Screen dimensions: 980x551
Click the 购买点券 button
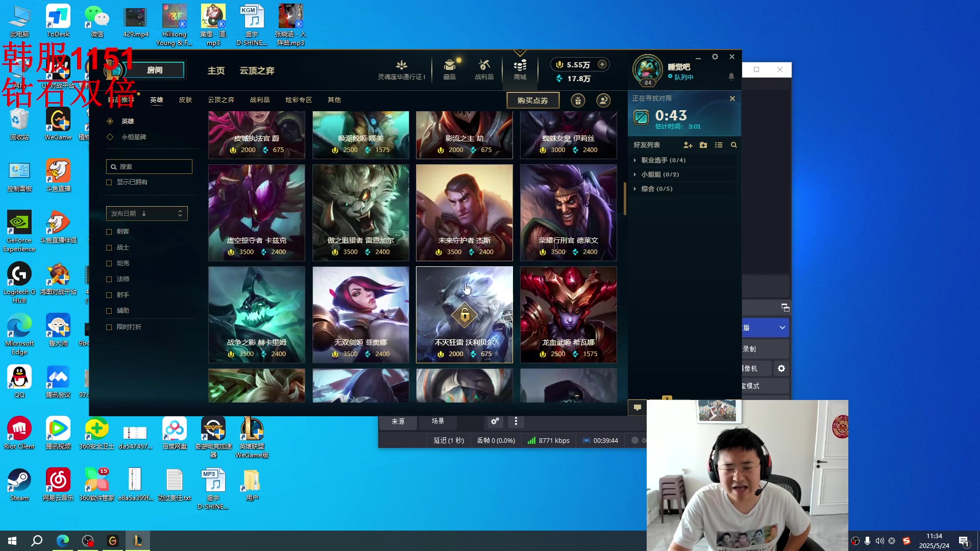[533, 101]
